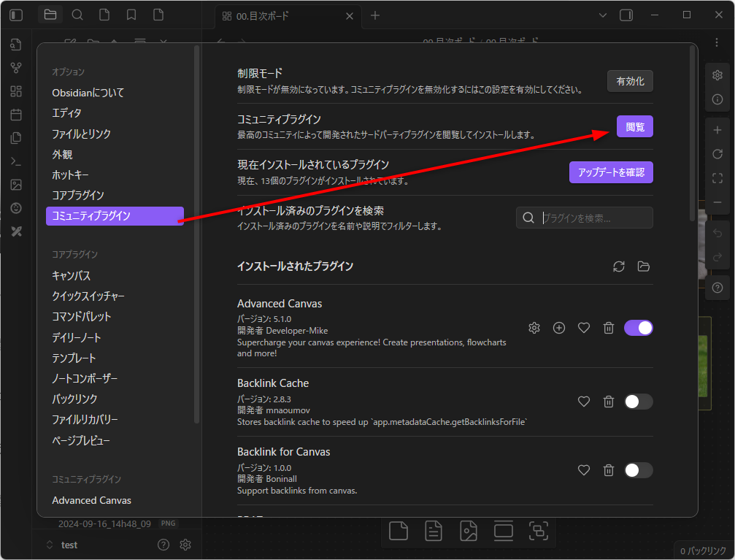735x560 pixels.
Task: Disable the Advanced Canvas plugin toggle
Action: click(x=639, y=328)
